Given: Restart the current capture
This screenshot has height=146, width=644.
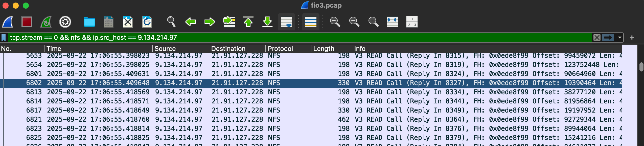Looking at the screenshot, I should coord(46,22).
